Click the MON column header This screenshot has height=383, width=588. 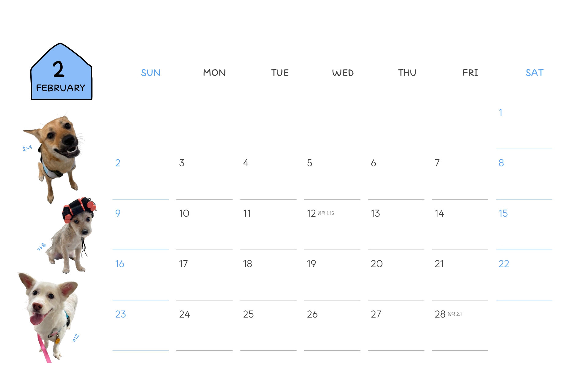[214, 73]
